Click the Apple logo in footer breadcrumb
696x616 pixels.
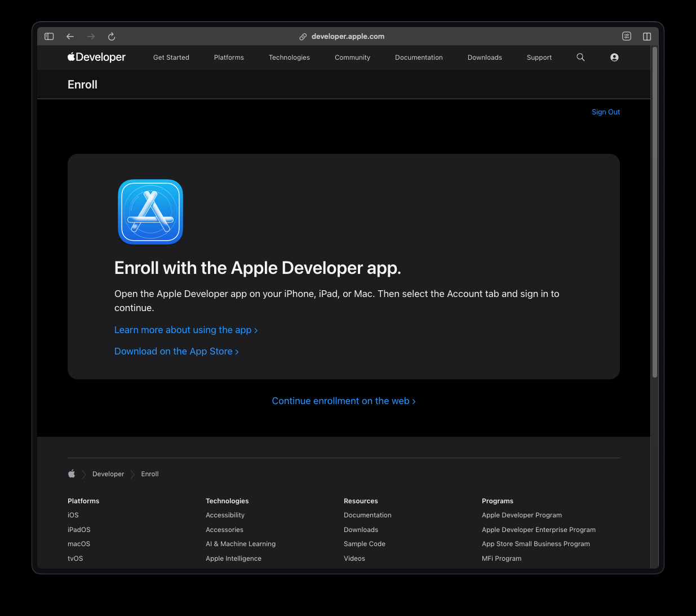pyautogui.click(x=72, y=474)
